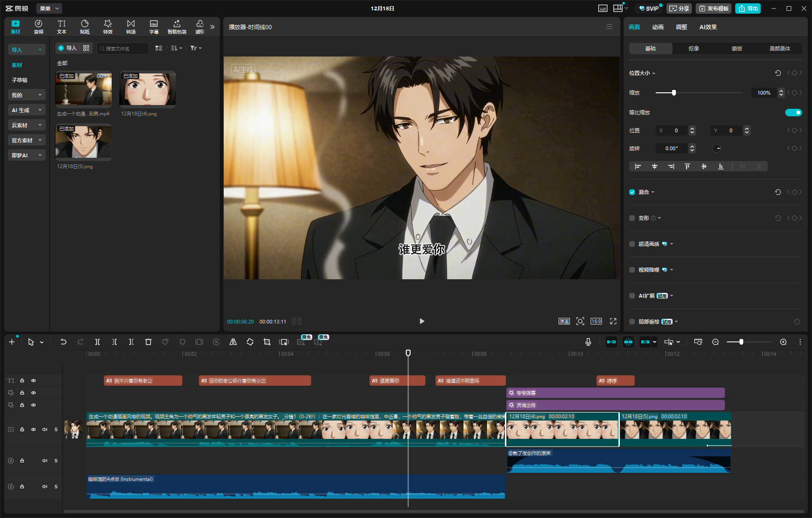Click the 缩放 scale slider handle
This screenshot has height=518, width=812.
(674, 93)
